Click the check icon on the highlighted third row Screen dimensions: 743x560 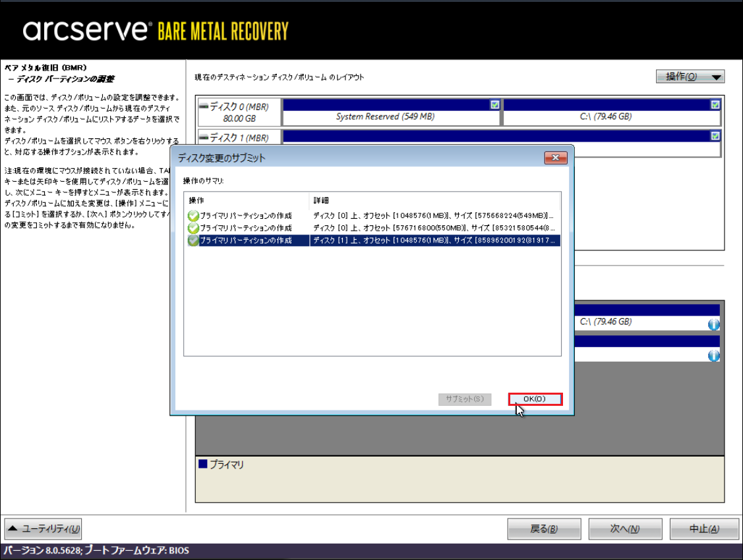(193, 240)
